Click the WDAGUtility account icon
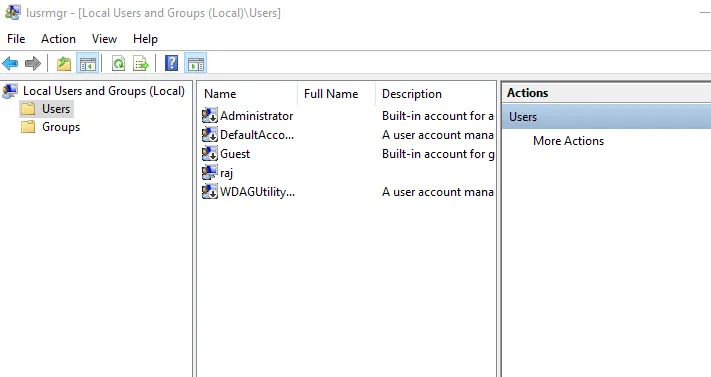 [209, 192]
